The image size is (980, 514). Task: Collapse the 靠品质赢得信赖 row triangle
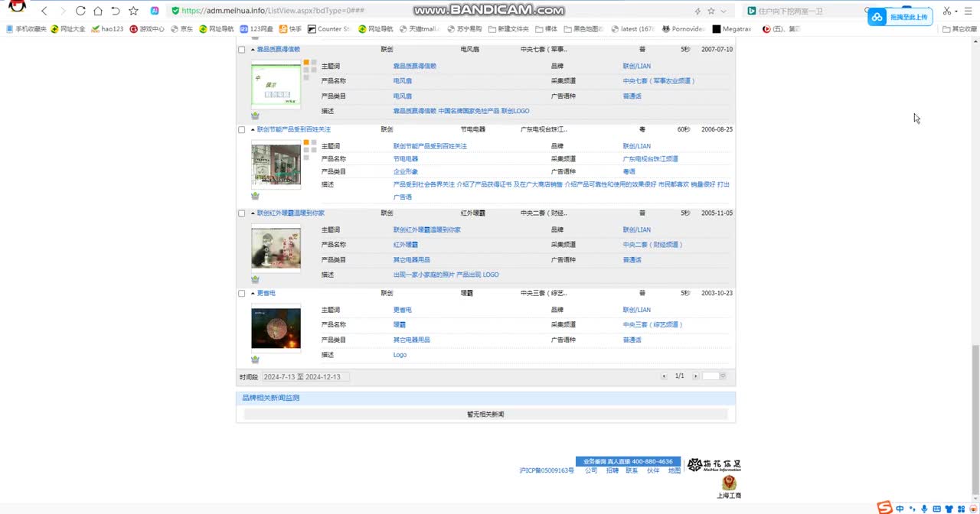[x=253, y=50]
